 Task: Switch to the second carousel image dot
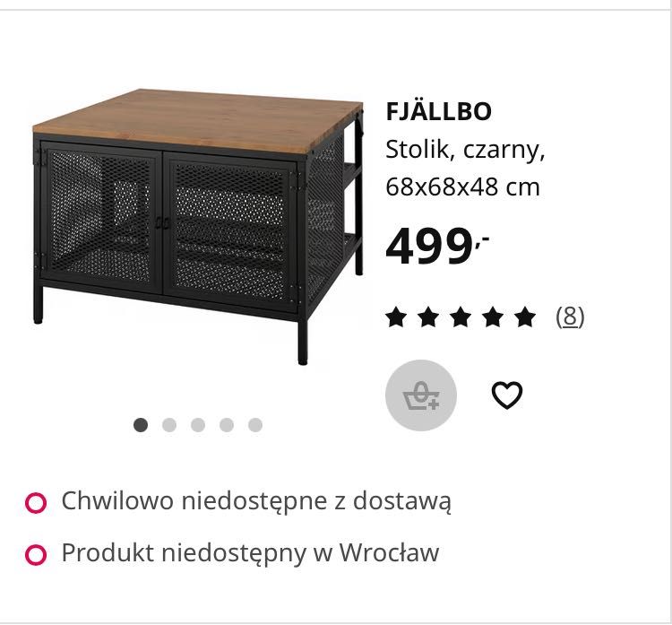(x=169, y=425)
